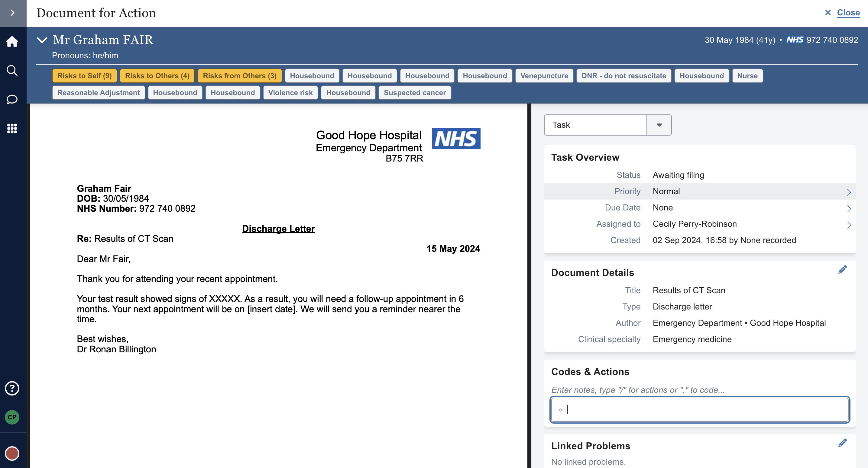This screenshot has height=468, width=868.
Task: Change Assigned to Cecily Perry-Robinson
Action: [x=700, y=224]
